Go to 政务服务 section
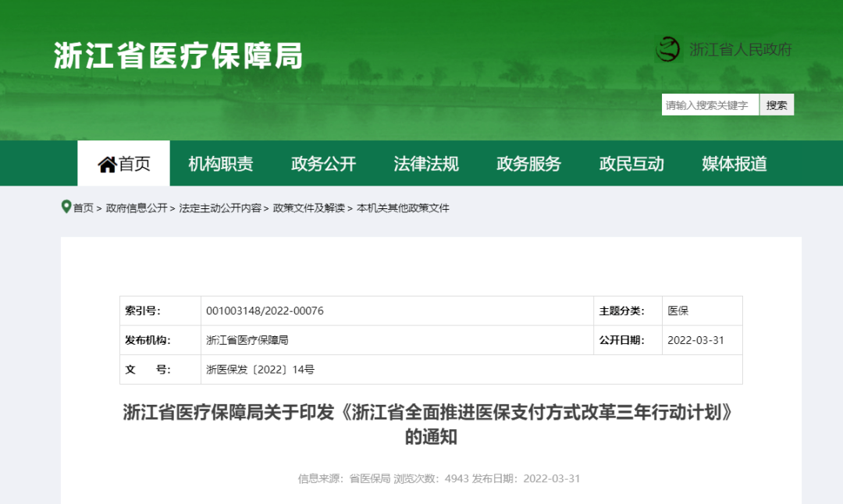Image resolution: width=843 pixels, height=504 pixels. pyautogui.click(x=528, y=163)
